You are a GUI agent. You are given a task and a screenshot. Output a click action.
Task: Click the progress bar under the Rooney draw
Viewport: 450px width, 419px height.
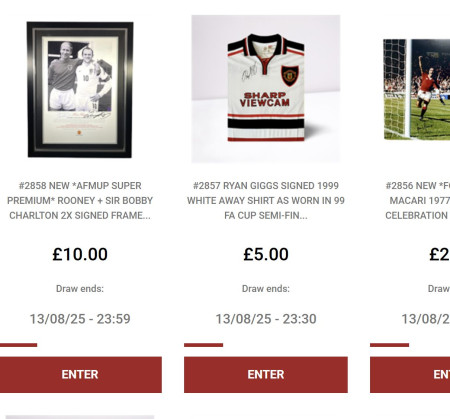pos(80,345)
